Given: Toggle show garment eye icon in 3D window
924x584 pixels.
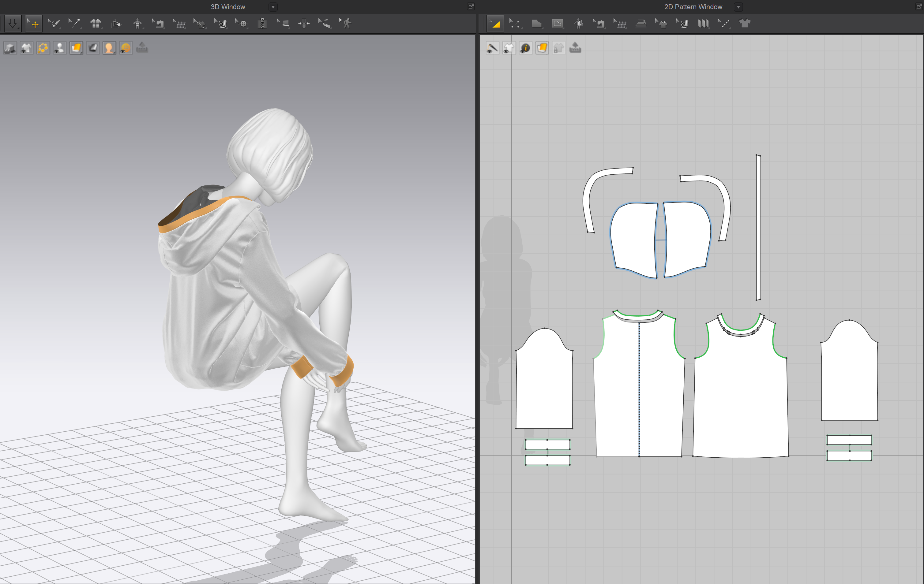Looking at the screenshot, I should pos(26,48).
